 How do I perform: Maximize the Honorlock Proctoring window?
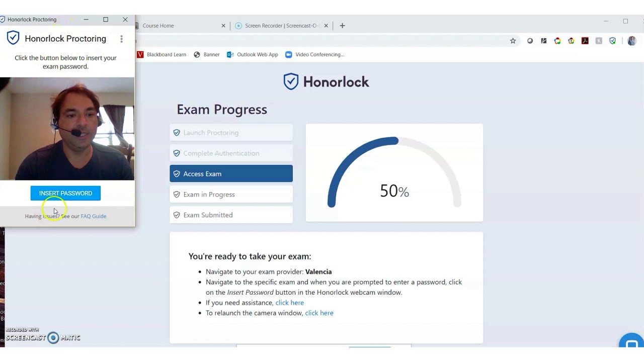point(106,20)
